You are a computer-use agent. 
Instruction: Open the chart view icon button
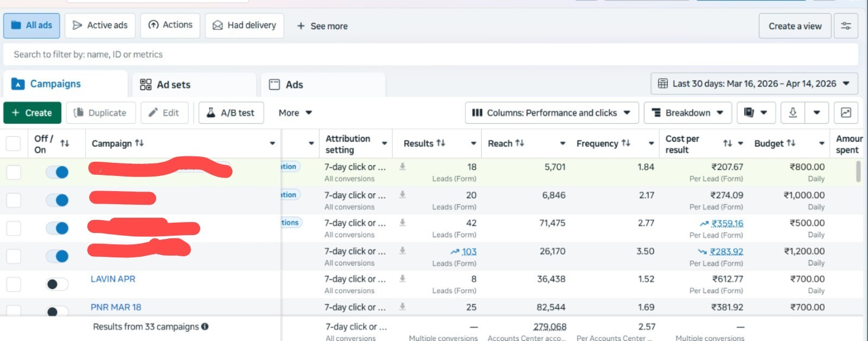click(846, 112)
